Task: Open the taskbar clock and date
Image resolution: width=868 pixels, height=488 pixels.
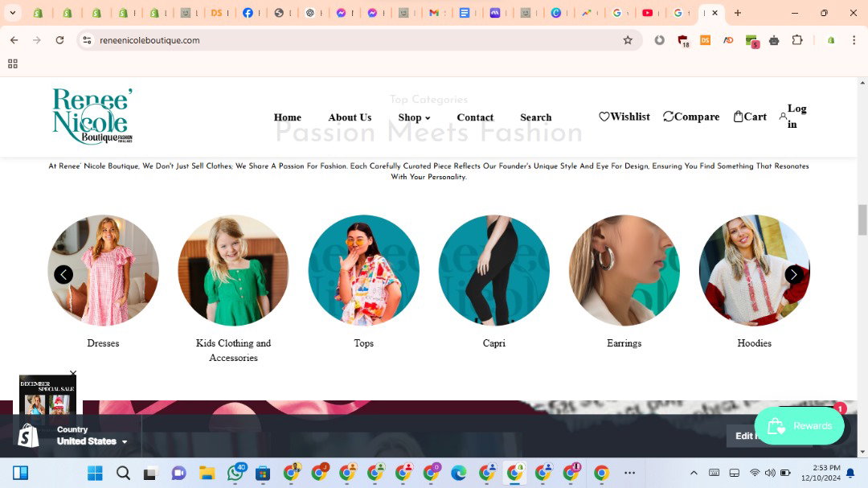Action: [821, 473]
